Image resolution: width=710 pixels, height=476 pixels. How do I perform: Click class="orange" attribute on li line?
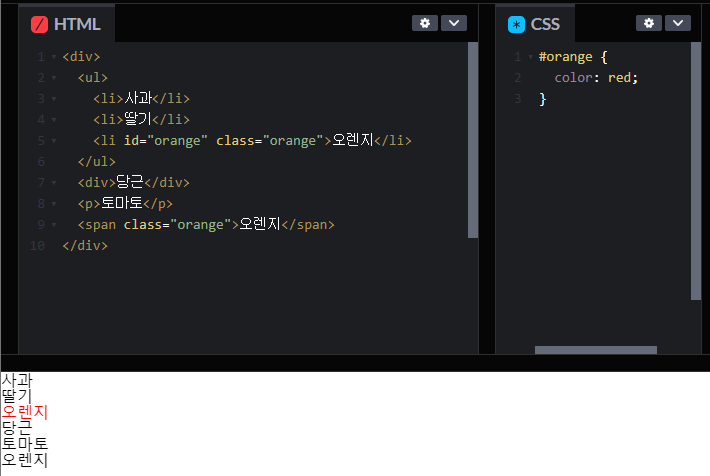[x=270, y=140]
